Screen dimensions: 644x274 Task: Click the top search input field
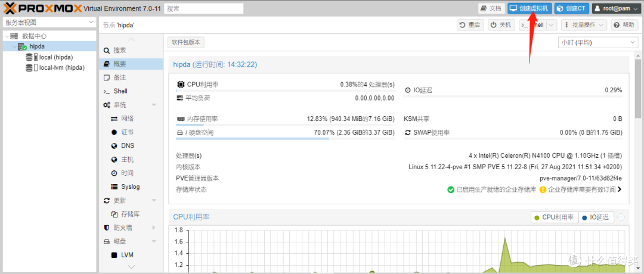tap(204, 9)
